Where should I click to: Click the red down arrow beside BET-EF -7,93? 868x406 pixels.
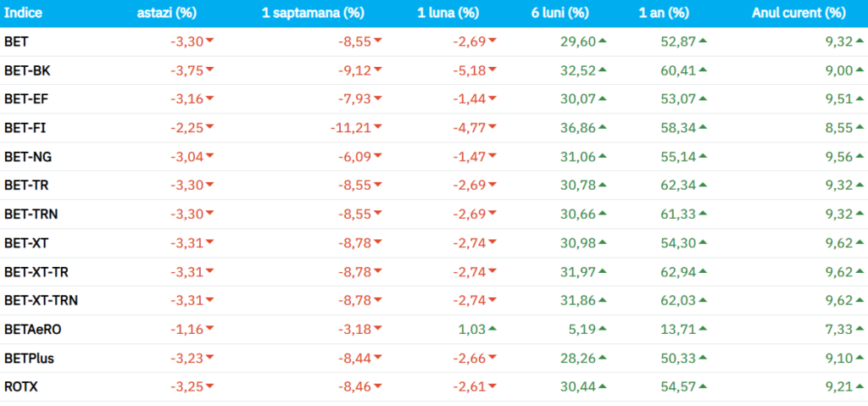coord(378,98)
